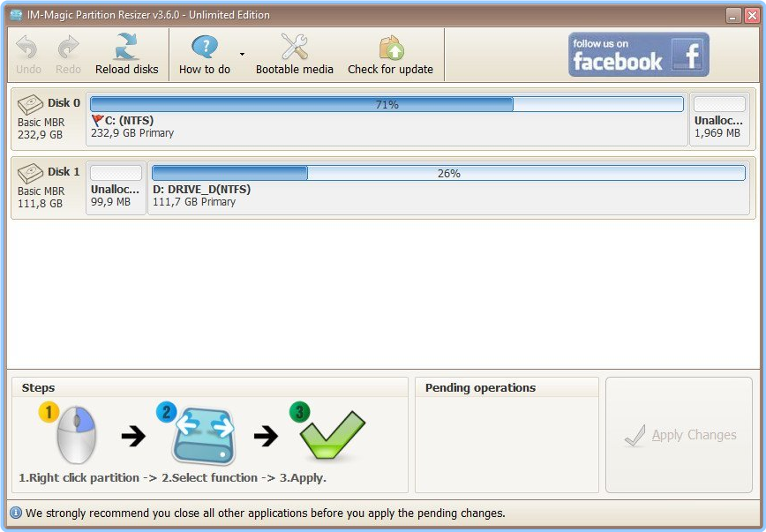Click the Bootable media label
Image resolution: width=766 pixels, height=532 pixels.
pyautogui.click(x=295, y=70)
